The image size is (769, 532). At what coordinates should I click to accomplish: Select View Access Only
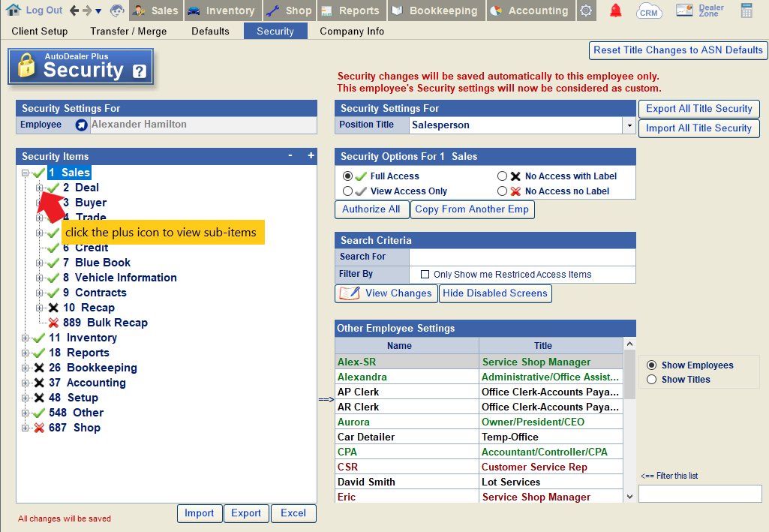(347, 191)
